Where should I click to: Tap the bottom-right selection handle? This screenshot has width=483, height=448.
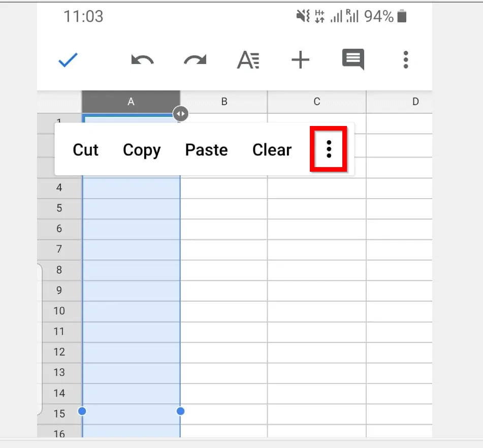coord(180,411)
